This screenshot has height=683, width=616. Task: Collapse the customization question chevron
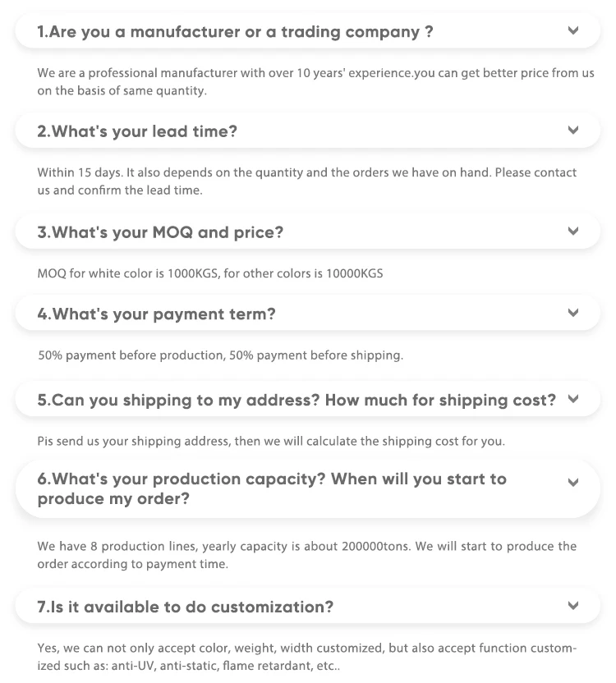[x=573, y=606]
